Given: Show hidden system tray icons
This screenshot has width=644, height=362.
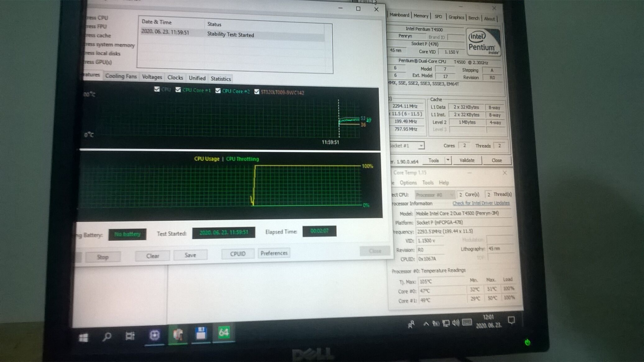Looking at the screenshot, I should [x=426, y=324].
